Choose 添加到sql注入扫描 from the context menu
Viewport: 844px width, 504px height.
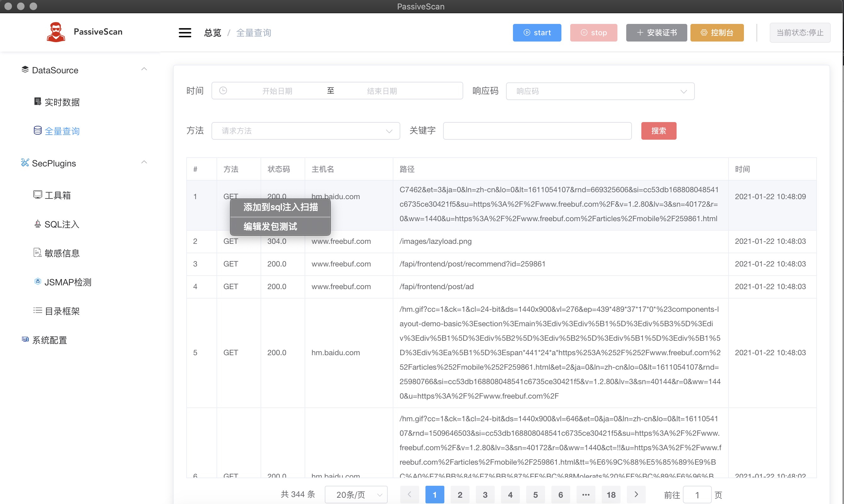pos(280,207)
